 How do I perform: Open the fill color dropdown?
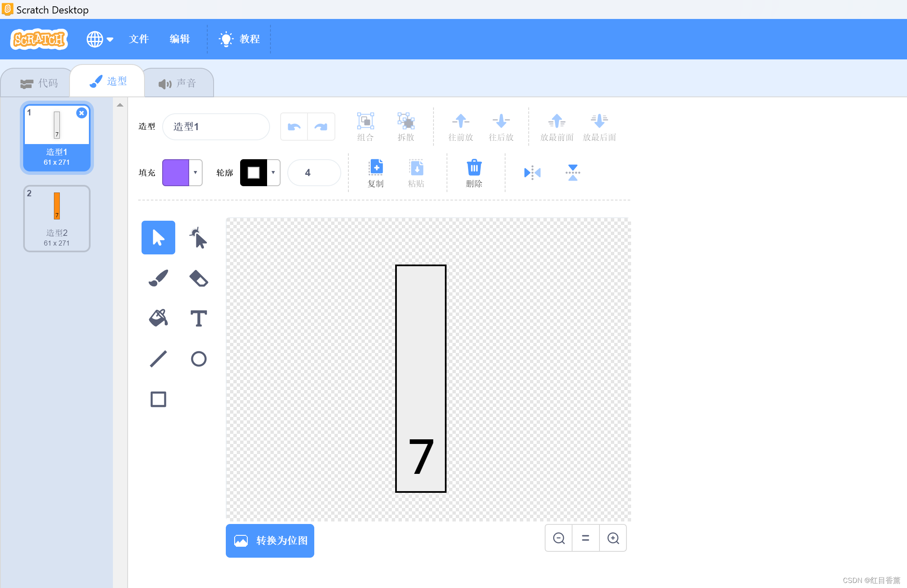click(195, 173)
